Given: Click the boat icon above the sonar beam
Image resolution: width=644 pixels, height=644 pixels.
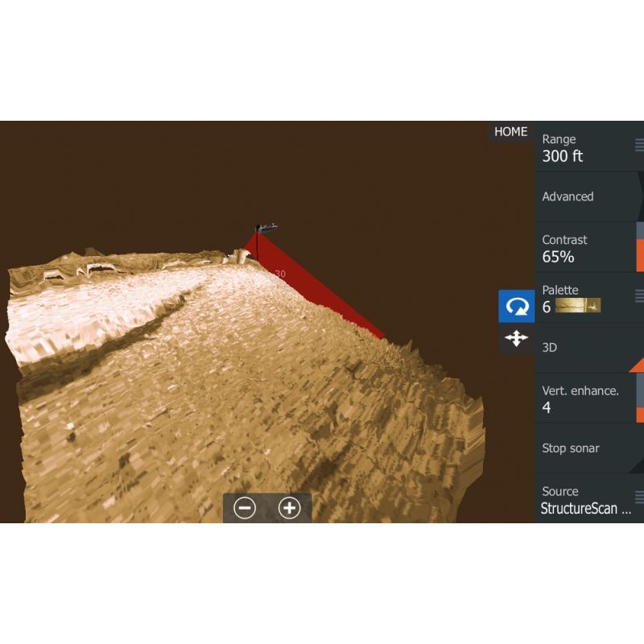Looking at the screenshot, I should pos(266,229).
